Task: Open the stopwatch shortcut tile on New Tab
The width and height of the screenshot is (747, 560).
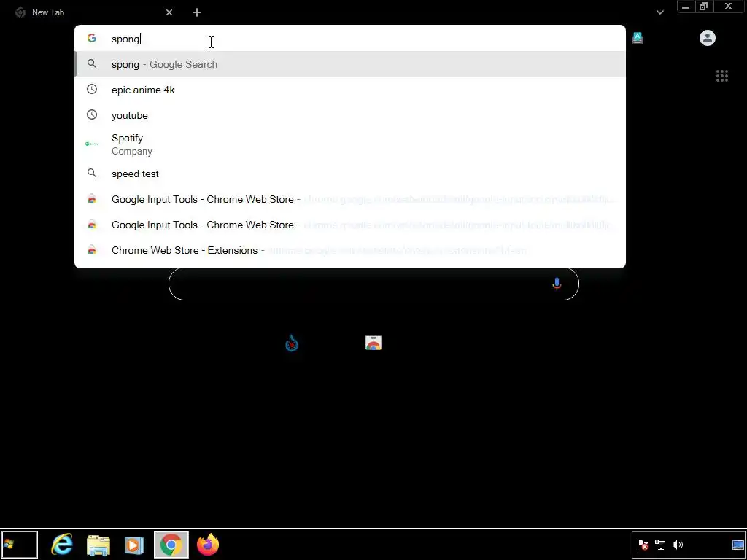Action: pos(292,343)
